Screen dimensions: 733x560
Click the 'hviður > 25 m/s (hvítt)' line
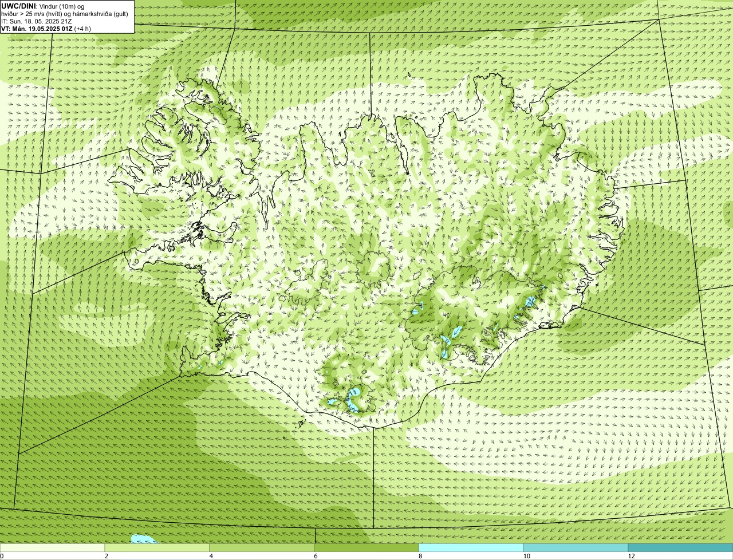coord(65,13)
